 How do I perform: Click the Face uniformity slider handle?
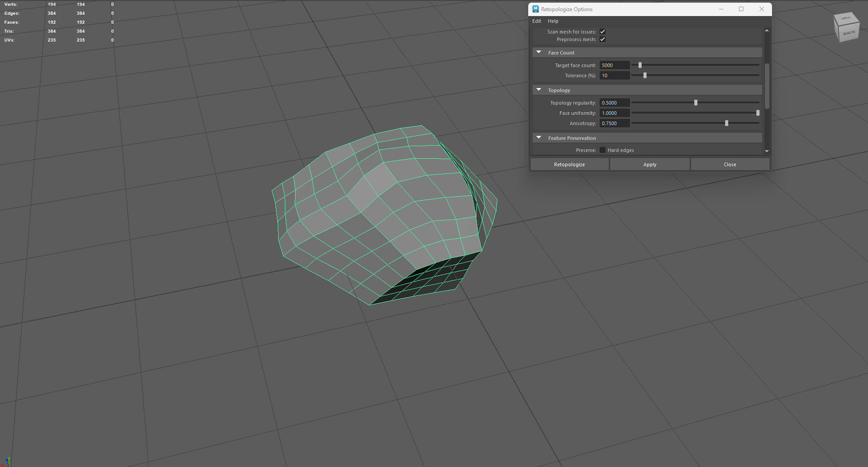point(758,113)
